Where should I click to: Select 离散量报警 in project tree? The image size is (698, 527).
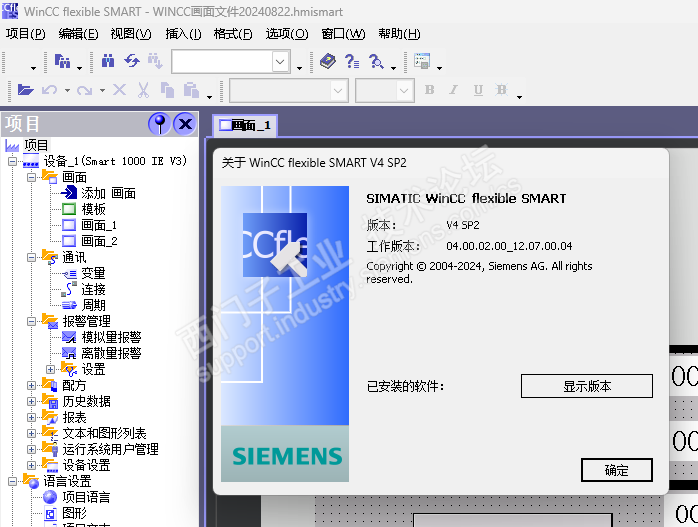tap(111, 353)
